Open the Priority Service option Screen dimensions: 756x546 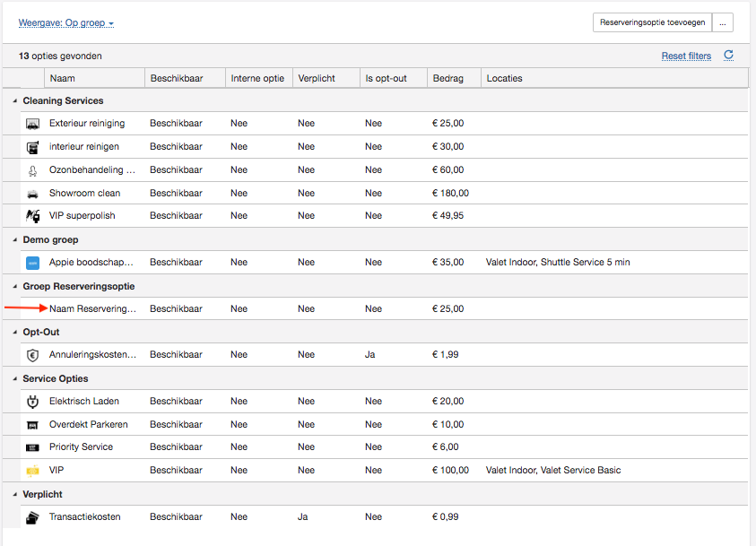pos(81,446)
